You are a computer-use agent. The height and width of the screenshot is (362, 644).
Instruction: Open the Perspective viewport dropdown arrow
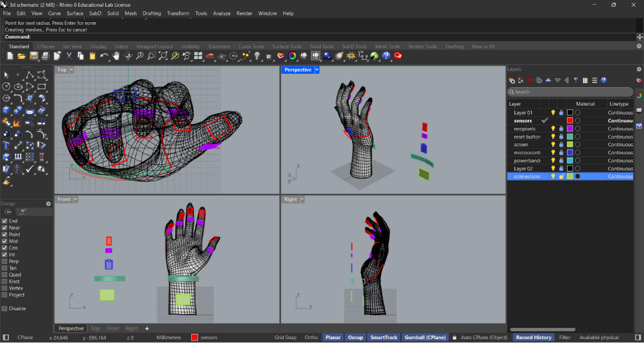pyautogui.click(x=317, y=70)
